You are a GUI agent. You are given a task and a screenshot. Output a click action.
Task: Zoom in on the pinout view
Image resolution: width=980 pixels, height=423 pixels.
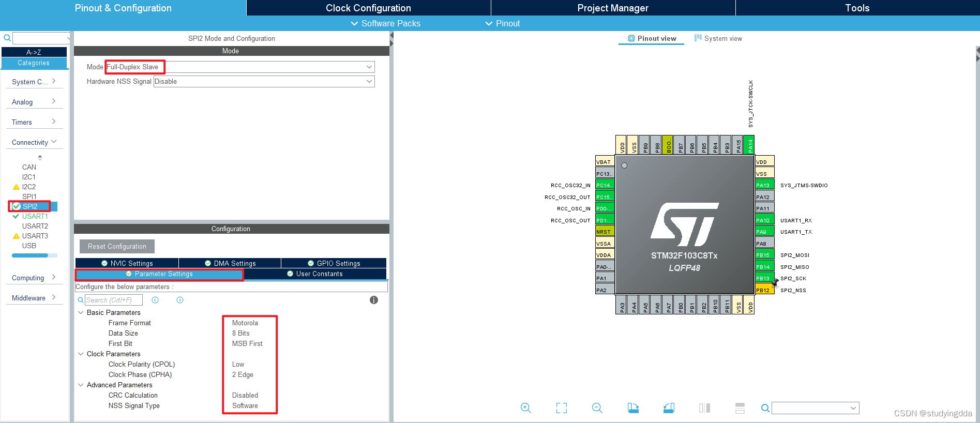(525, 407)
